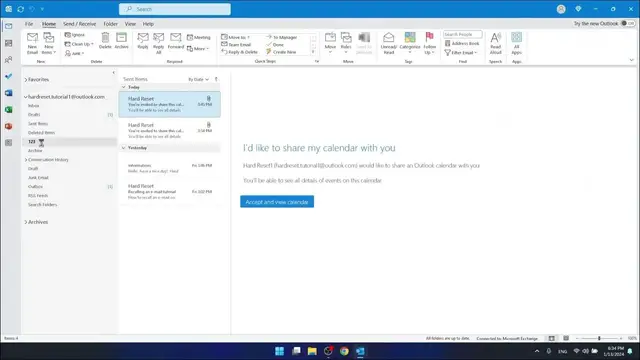Click the All Apps icon
Screen dimensions: 640x360
[x=516, y=38]
